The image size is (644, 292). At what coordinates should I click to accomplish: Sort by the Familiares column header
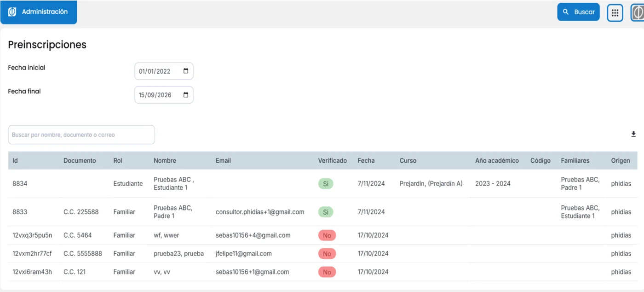[x=575, y=161]
